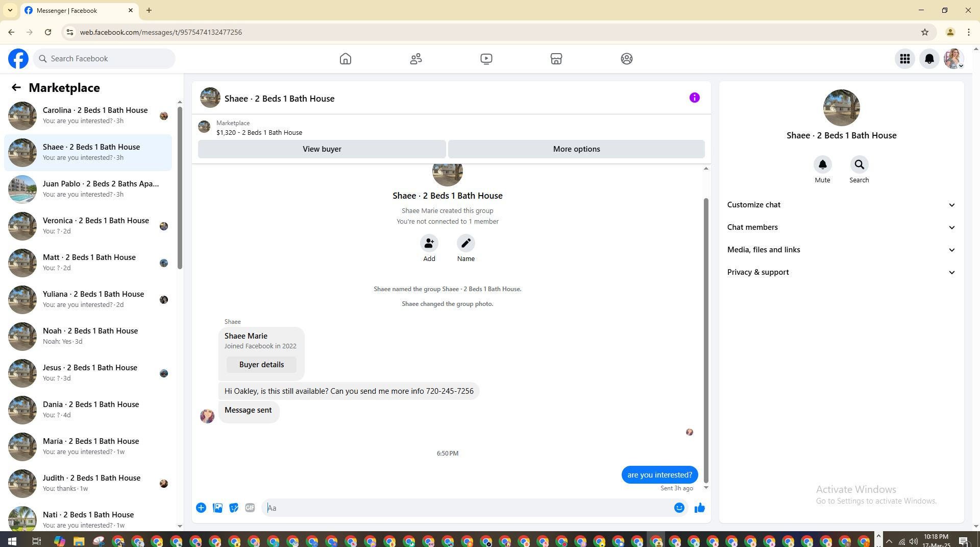Open the $1,320 Marketplace listing link

[x=259, y=133]
